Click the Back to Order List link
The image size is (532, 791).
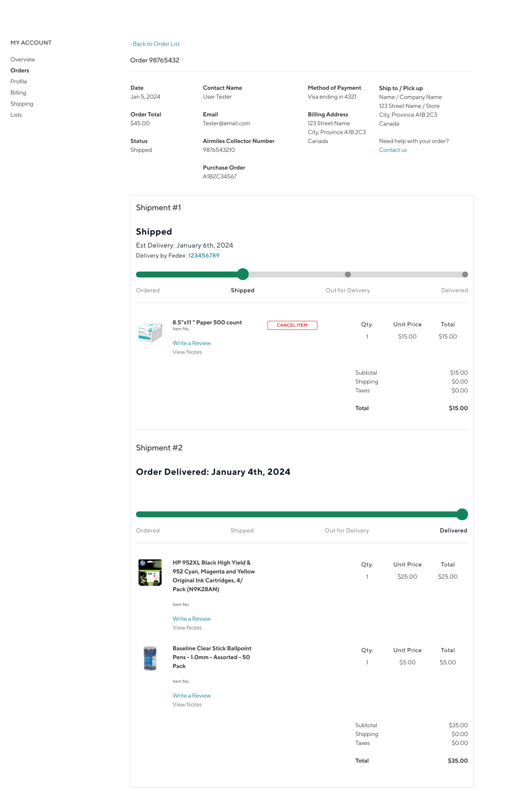155,44
